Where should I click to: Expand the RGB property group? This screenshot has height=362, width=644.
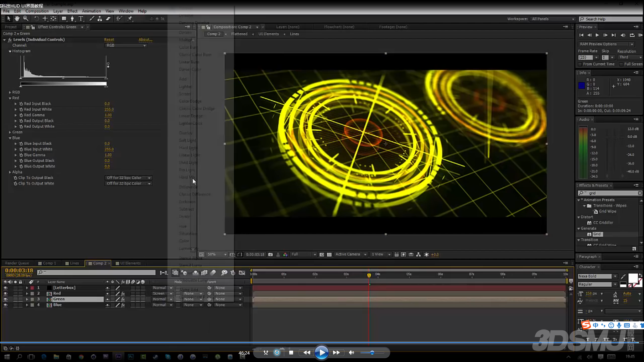click(x=10, y=92)
